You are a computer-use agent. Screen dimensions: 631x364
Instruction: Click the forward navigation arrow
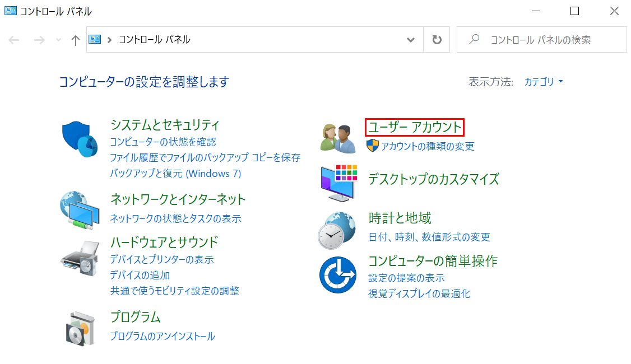[39, 40]
